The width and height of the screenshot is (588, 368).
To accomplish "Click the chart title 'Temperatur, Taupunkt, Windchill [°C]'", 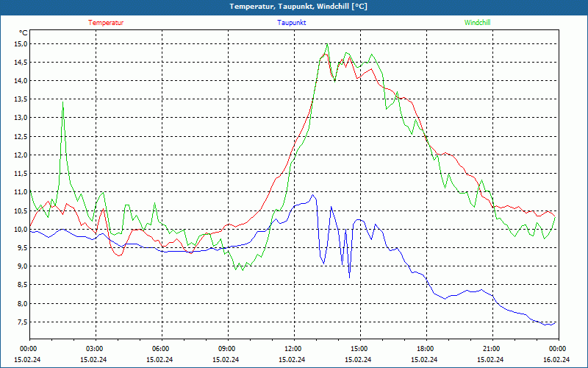I will [x=298, y=7].
